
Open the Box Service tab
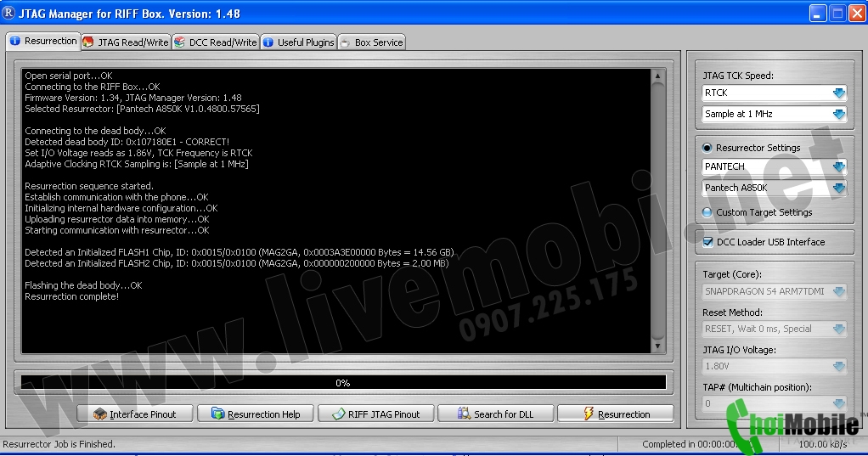click(x=371, y=42)
